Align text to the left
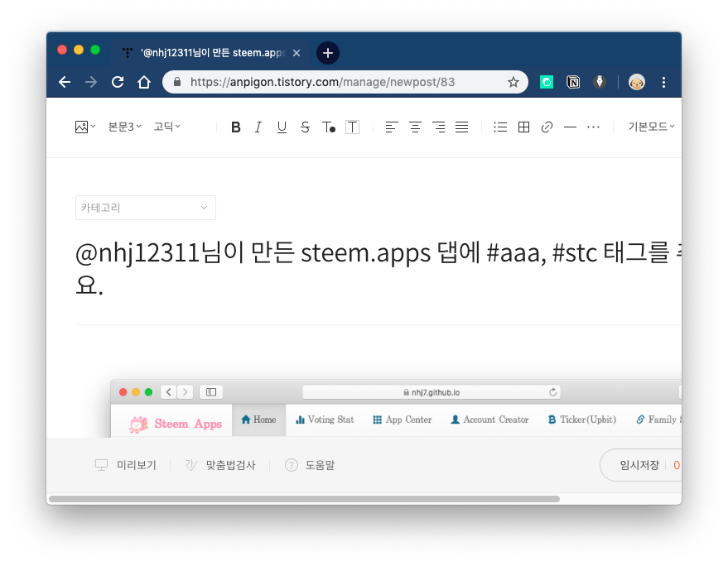Screen dimensions: 728x566 (x=392, y=127)
